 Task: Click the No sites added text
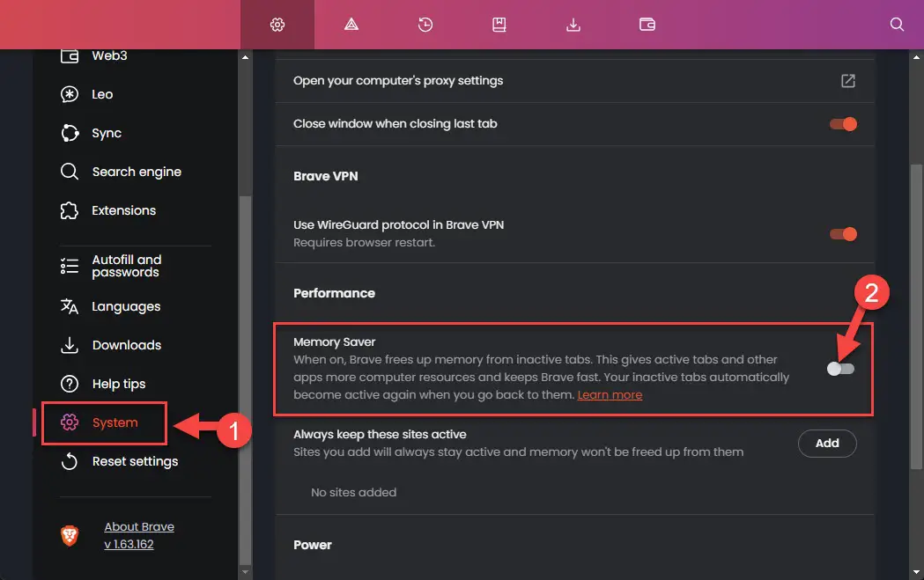(353, 492)
